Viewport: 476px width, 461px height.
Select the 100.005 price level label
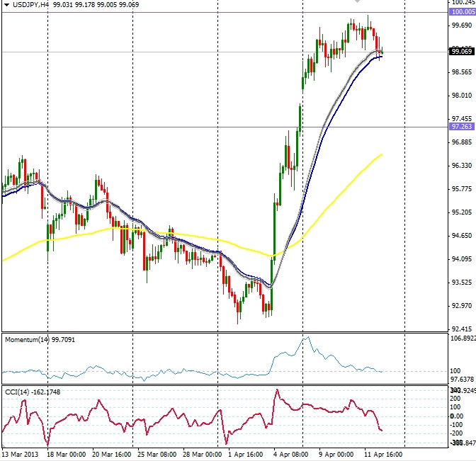(462, 13)
